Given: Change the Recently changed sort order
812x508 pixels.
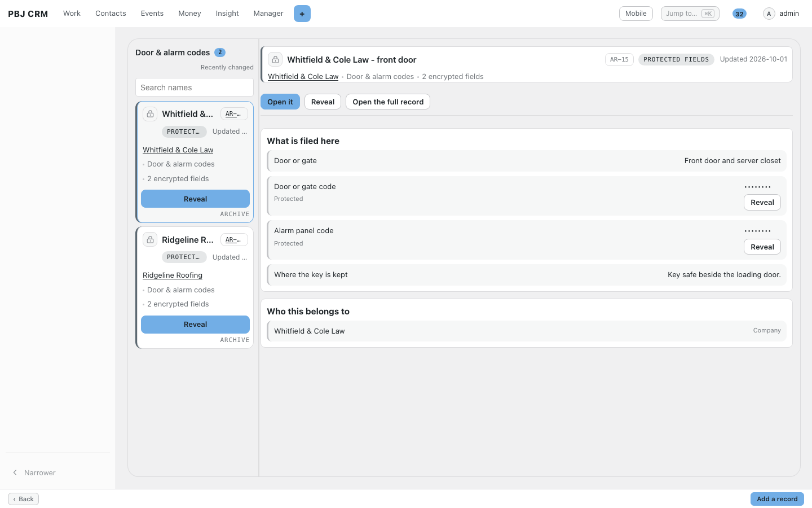Looking at the screenshot, I should (x=227, y=67).
